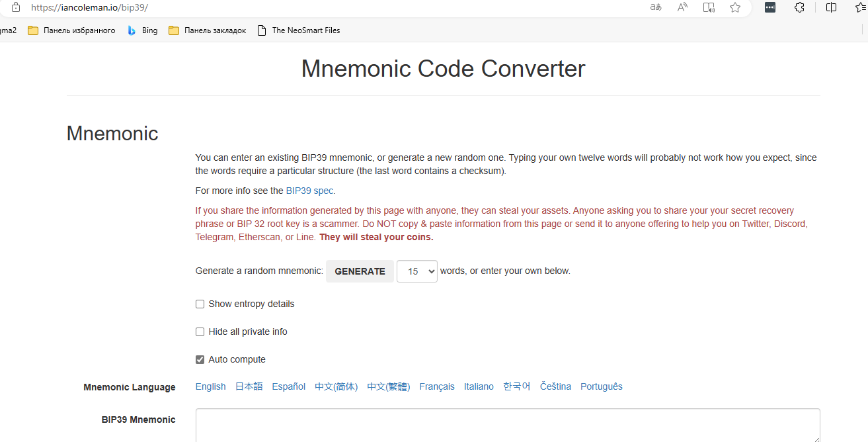868x442 pixels.
Task: Click the dark square extension icon
Action: tap(770, 7)
